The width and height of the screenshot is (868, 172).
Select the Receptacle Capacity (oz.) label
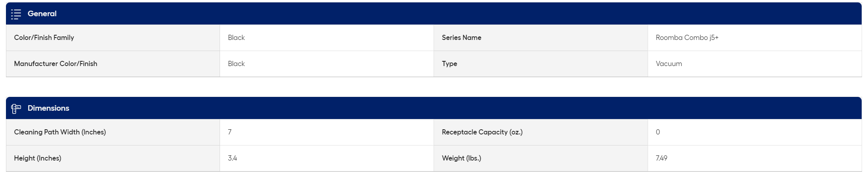(x=482, y=132)
